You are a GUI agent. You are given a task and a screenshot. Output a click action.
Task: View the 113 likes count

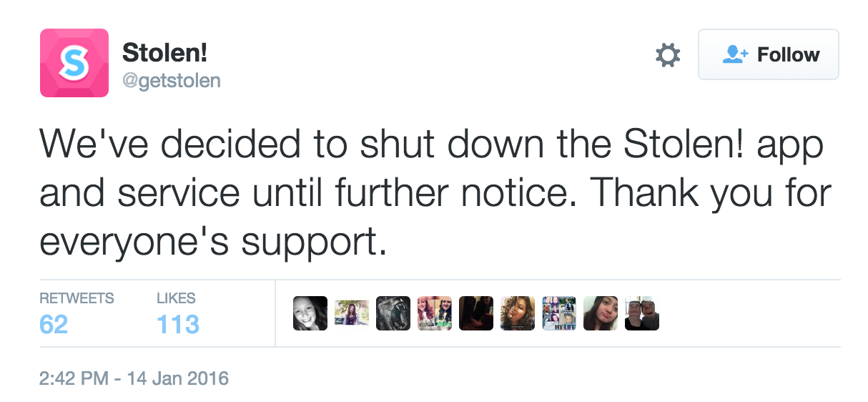tap(178, 325)
